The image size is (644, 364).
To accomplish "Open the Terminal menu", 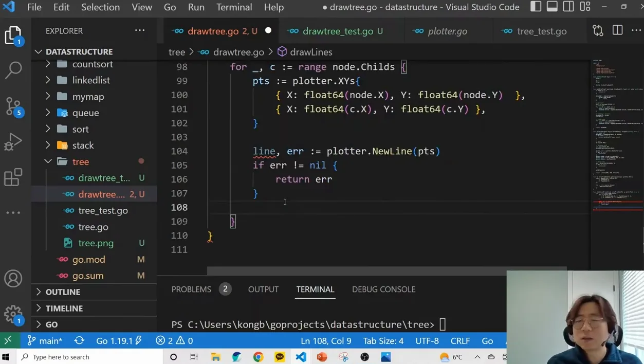I will pyautogui.click(x=234, y=7).
